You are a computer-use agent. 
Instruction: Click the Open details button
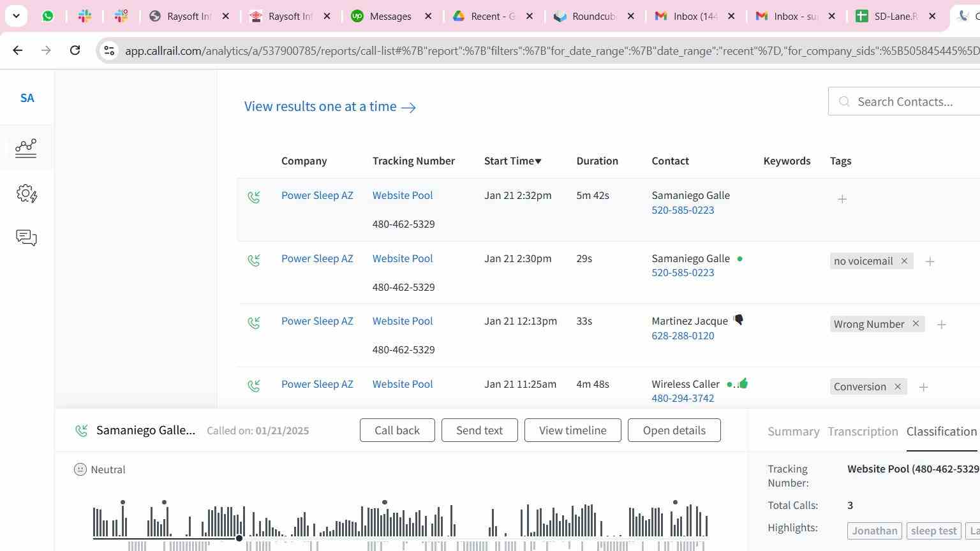674,430
